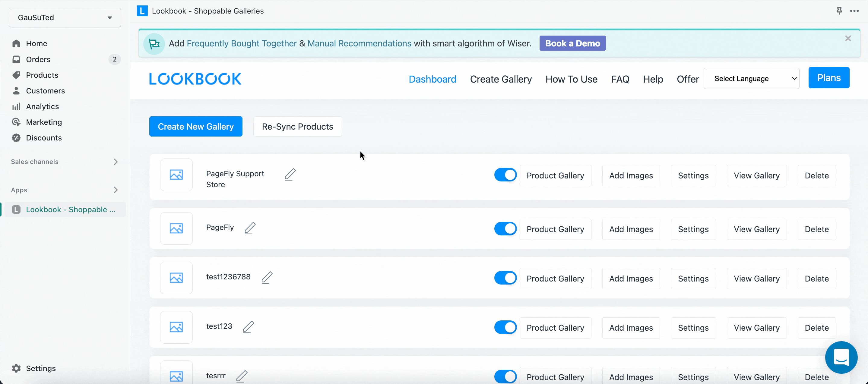The height and width of the screenshot is (384, 868).
Task: Open Products from the sidebar
Action: 42,75
